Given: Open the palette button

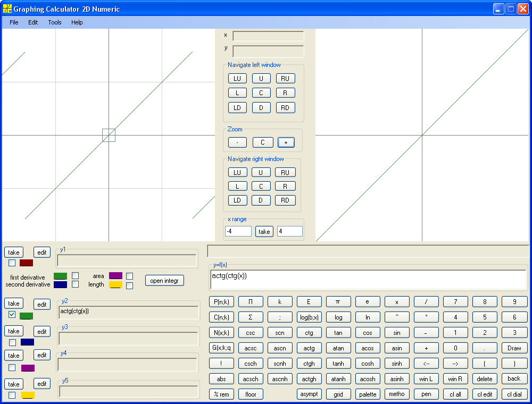Looking at the screenshot, I should coord(368,394).
